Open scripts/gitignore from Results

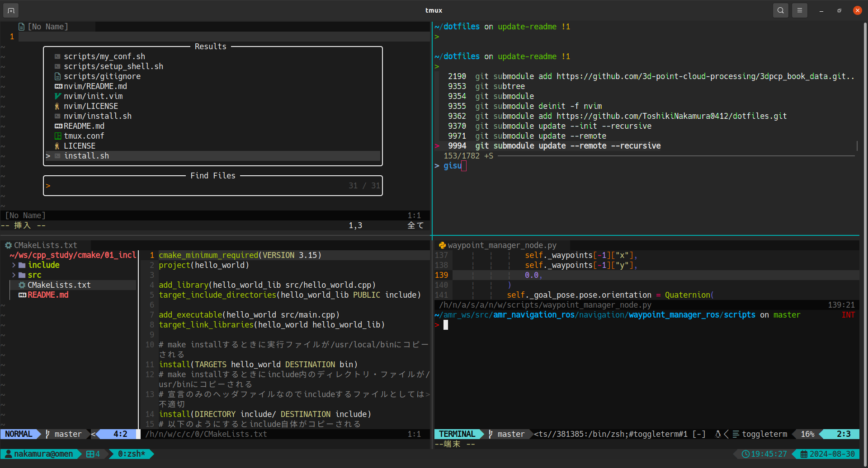(102, 76)
